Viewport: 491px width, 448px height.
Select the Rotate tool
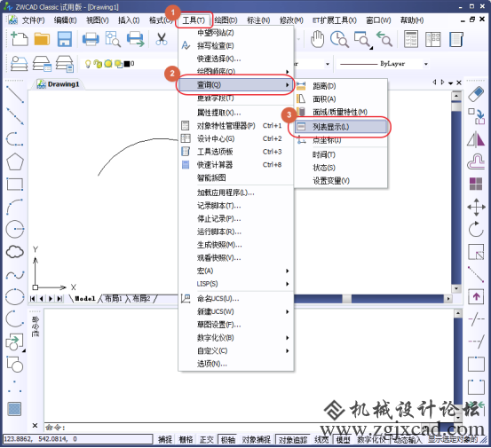click(x=476, y=229)
